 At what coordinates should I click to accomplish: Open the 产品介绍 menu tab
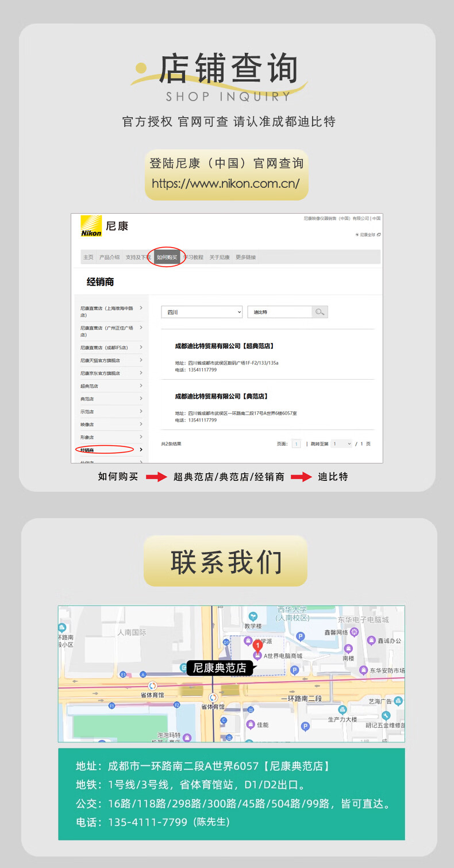pos(109,257)
